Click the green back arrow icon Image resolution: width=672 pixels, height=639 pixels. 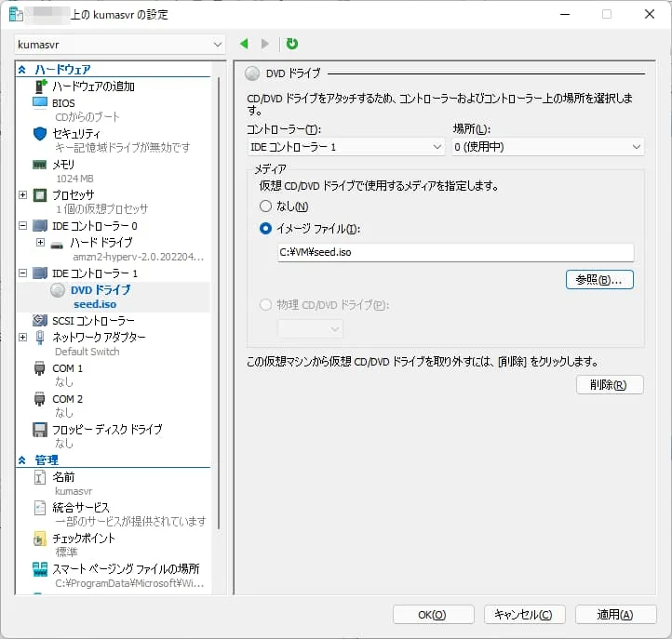click(244, 44)
